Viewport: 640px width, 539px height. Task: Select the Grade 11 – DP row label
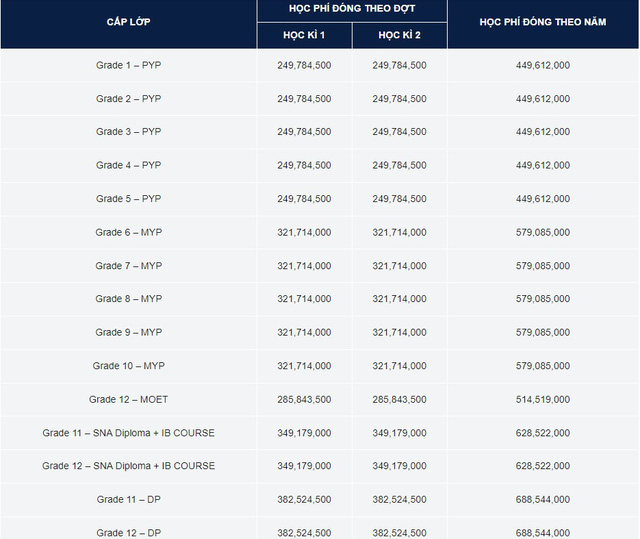coord(128,500)
